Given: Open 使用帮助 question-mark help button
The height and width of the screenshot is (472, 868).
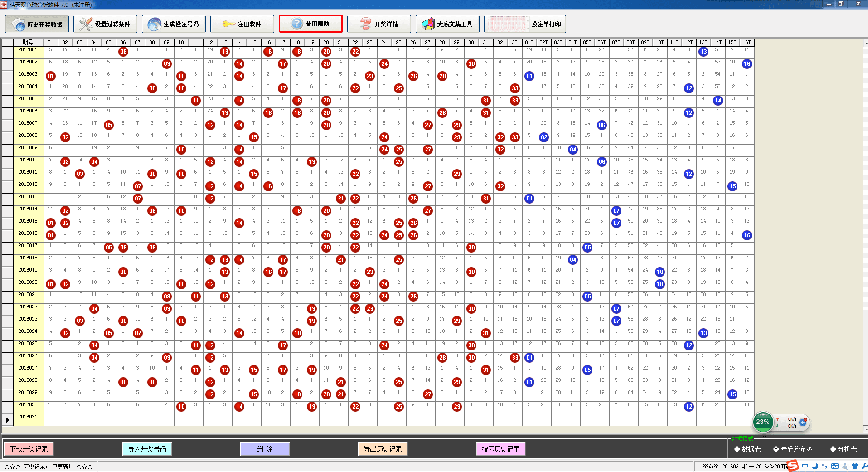Looking at the screenshot, I should coord(310,24).
